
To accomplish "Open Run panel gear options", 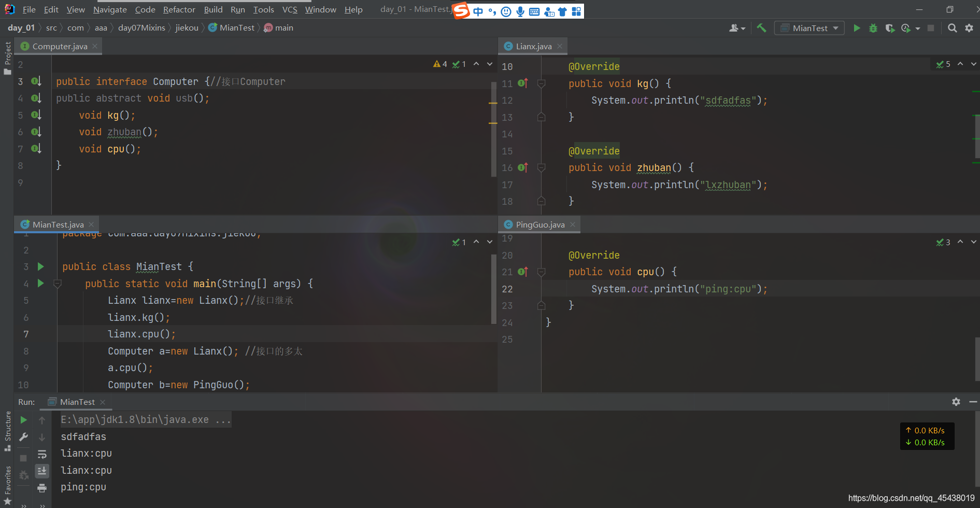I will tap(956, 402).
